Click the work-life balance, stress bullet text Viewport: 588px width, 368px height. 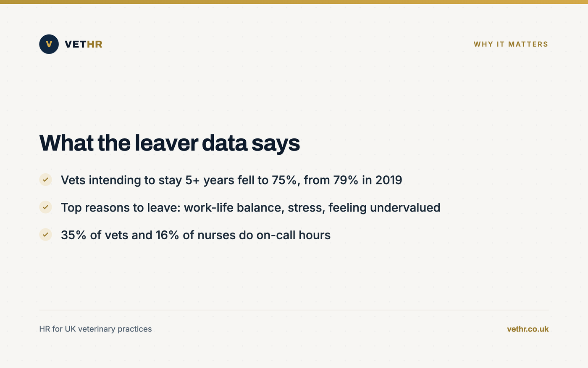coord(251,208)
